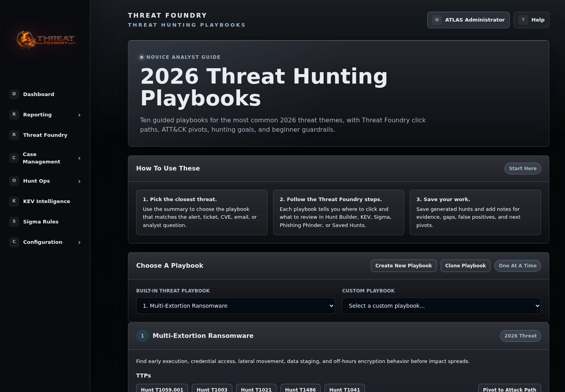Click the 2026 Threat badge
The width and height of the screenshot is (565, 392).
tap(521, 336)
